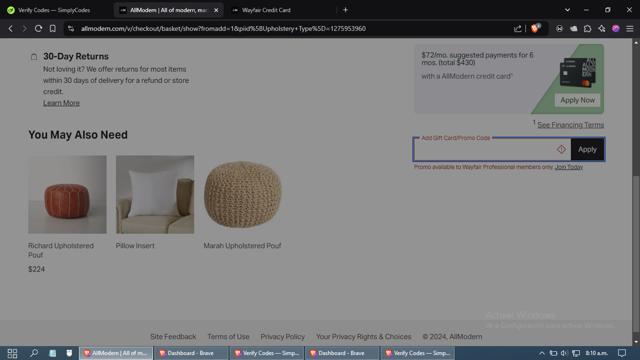Click the taskbar clock 8:10 a.m.
The height and width of the screenshot is (360, 640).
pos(596,353)
